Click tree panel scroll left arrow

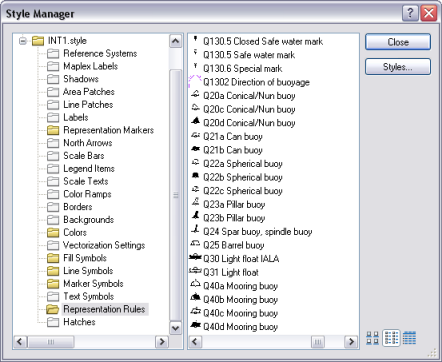pyautogui.click(x=20, y=342)
